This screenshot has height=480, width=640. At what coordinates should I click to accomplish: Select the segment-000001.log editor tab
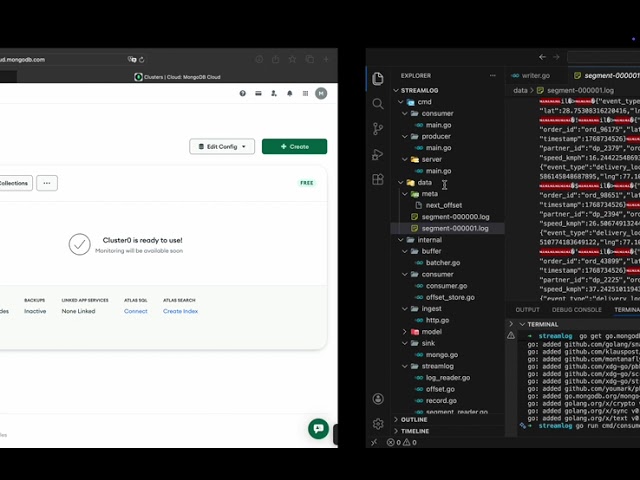[604, 76]
